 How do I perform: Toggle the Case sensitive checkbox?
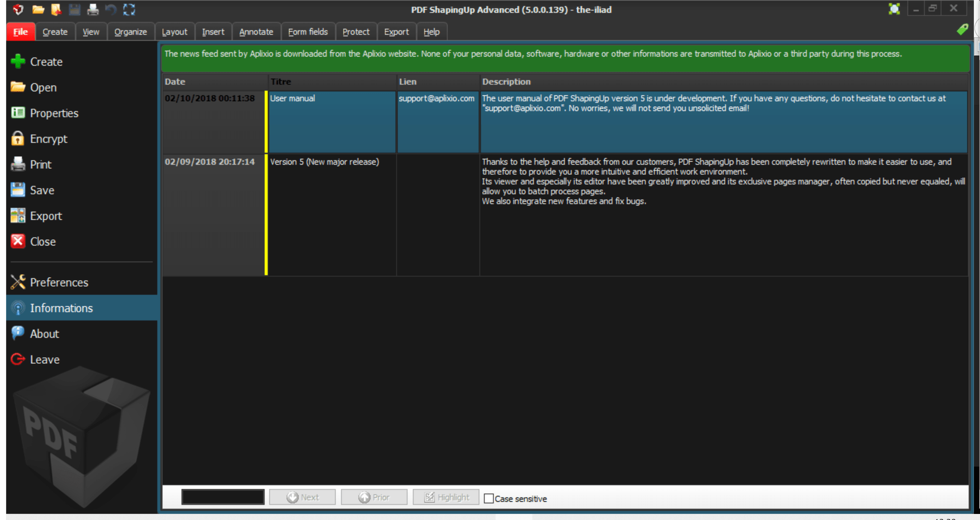click(x=488, y=498)
